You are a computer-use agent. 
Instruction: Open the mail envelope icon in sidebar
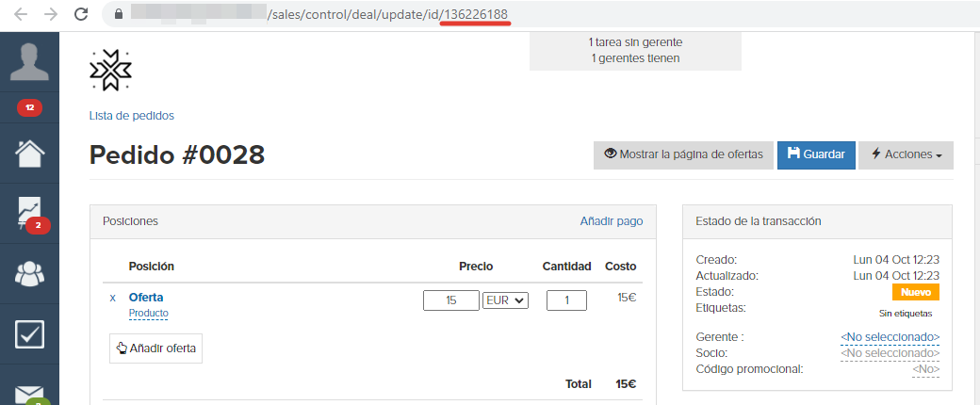(x=29, y=395)
